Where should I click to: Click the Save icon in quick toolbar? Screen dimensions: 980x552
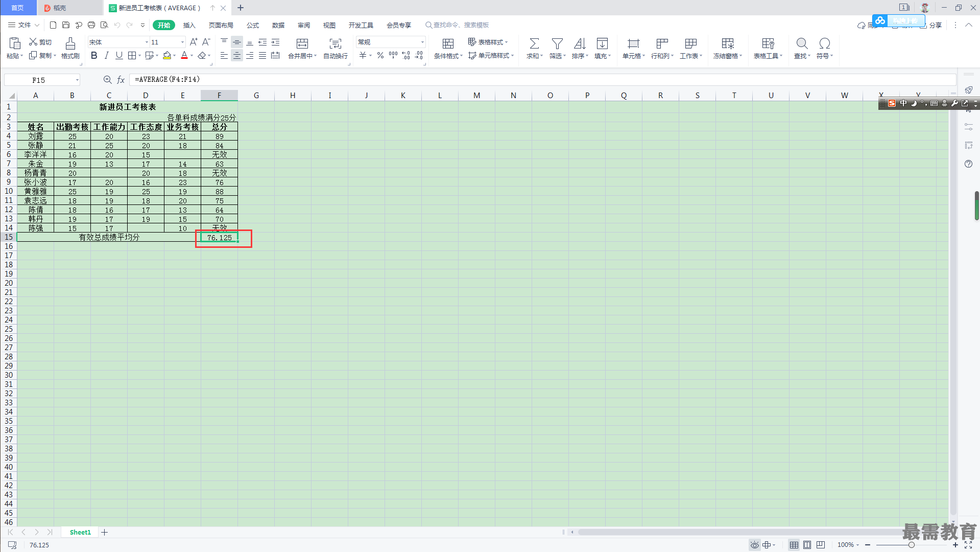pos(66,25)
